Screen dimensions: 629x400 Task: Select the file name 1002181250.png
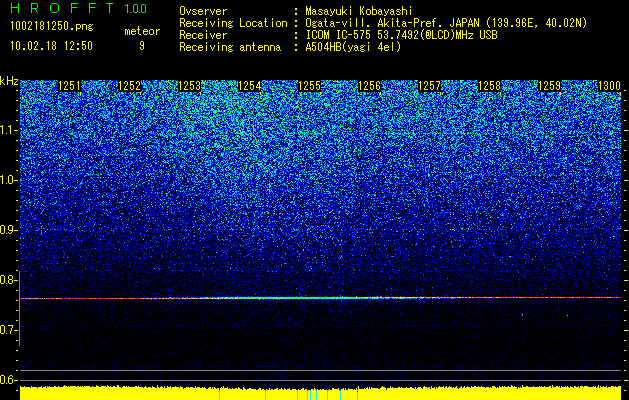(52, 27)
